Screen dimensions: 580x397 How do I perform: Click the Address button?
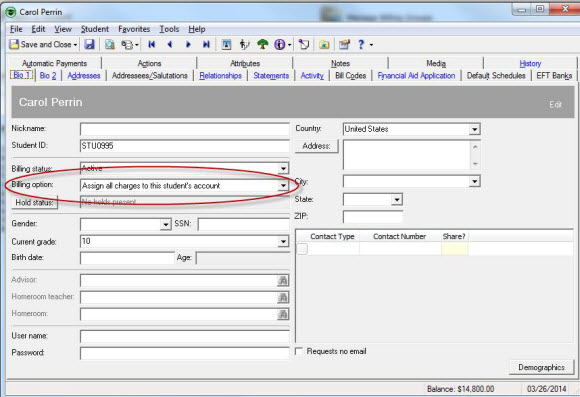tap(316, 146)
